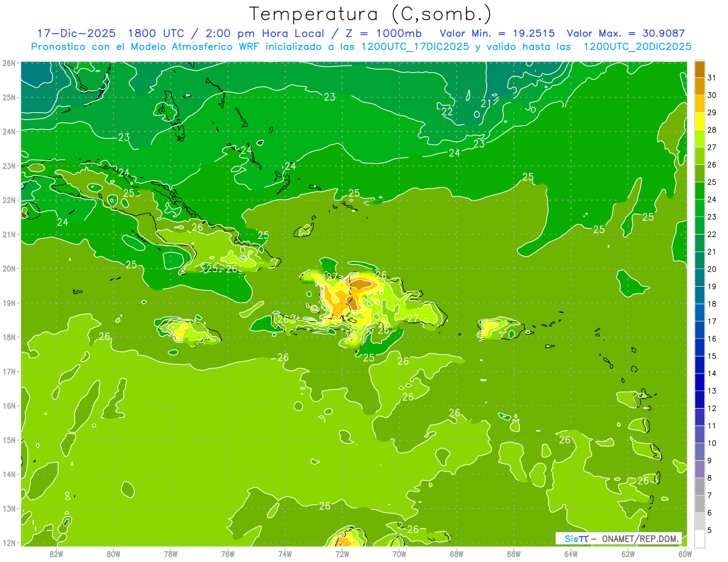Click the 26N latitude axis label
728x562 pixels.
click(x=9, y=63)
